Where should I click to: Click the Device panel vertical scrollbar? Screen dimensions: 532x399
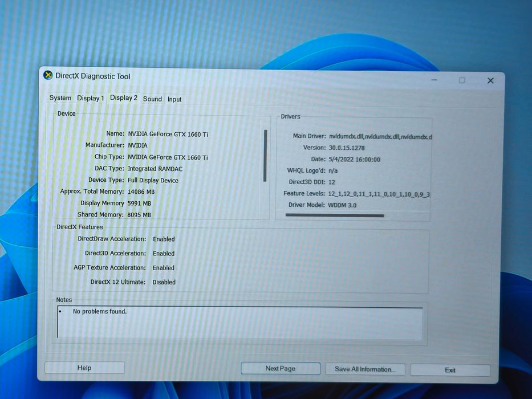tap(265, 156)
